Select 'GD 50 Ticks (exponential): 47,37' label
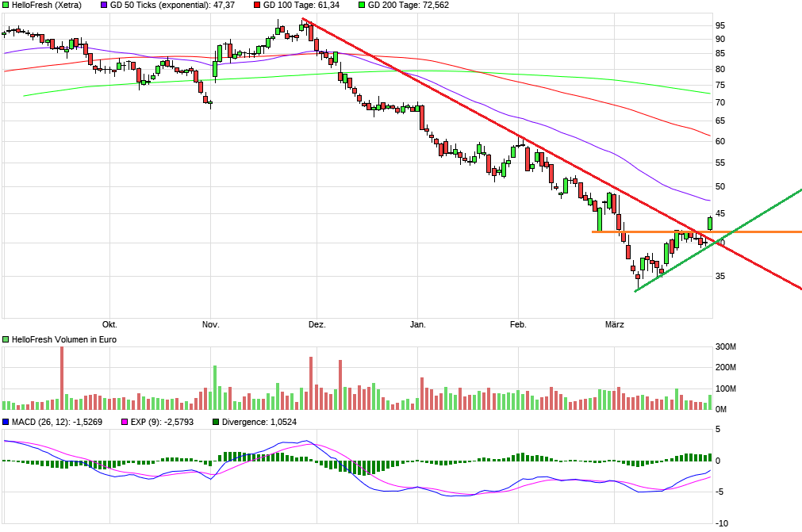802x532 pixels. click(x=172, y=5)
